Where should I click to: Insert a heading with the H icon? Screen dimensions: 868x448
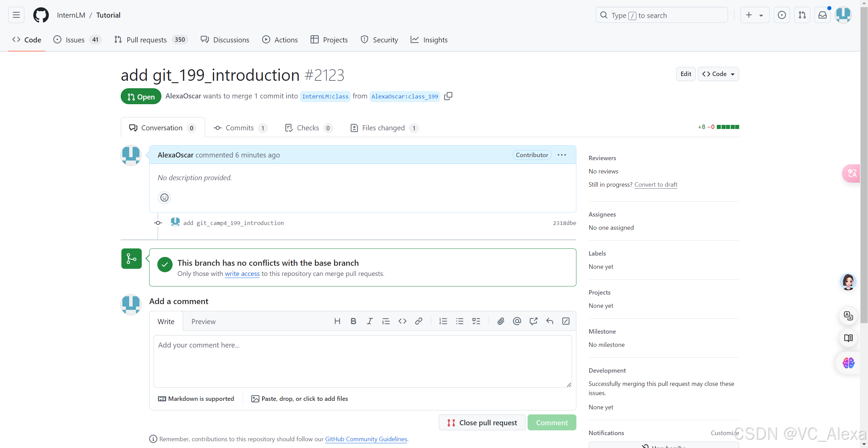337,321
